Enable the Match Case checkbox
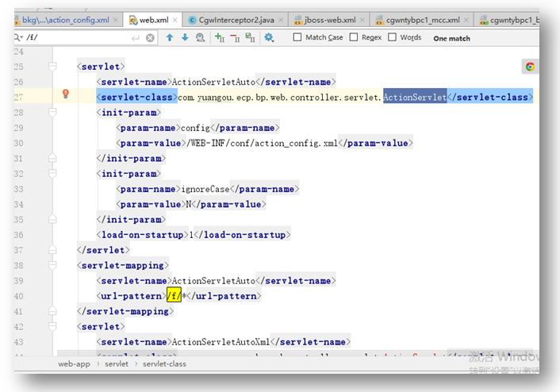The height and width of the screenshot is (392, 560). pyautogui.click(x=297, y=37)
